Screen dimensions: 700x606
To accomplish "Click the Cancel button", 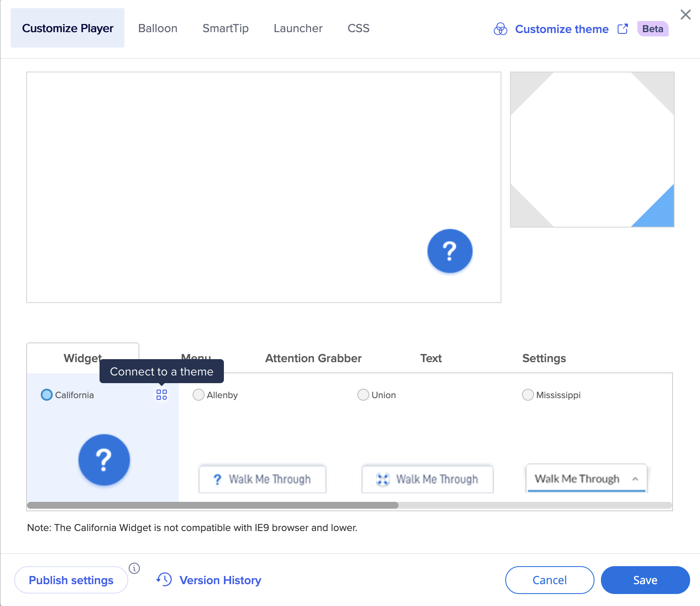I will [549, 580].
